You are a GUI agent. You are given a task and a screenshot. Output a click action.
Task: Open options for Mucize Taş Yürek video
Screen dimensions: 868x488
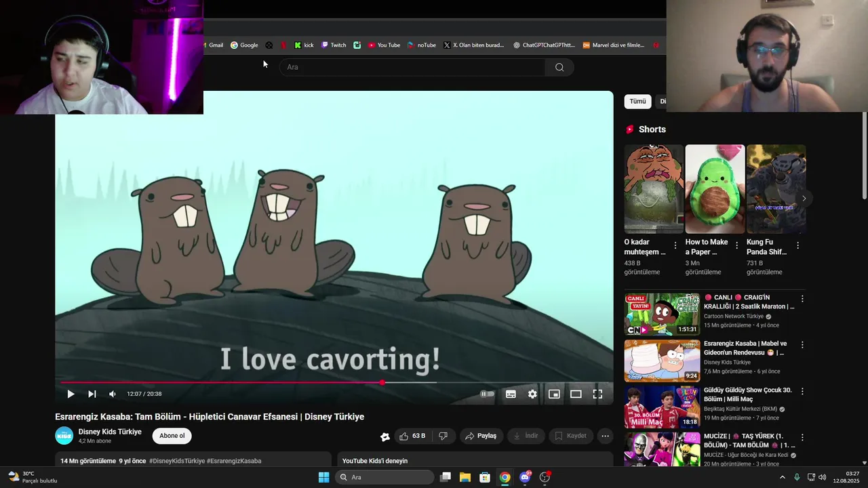pyautogui.click(x=802, y=437)
